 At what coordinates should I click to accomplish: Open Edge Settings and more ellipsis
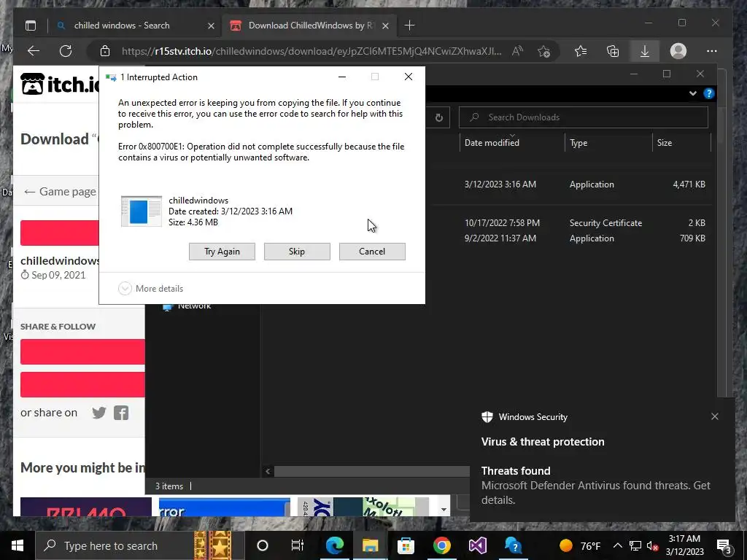712,51
